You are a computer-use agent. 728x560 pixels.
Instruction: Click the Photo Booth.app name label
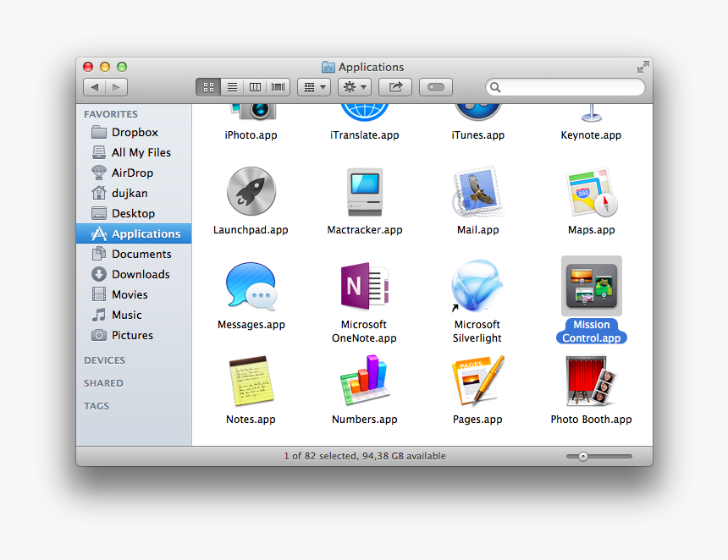pos(591,420)
